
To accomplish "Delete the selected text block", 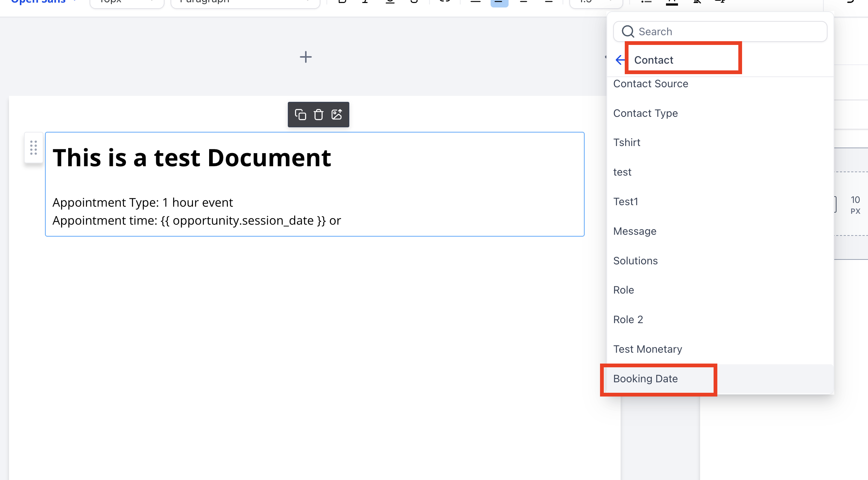I will (318, 115).
